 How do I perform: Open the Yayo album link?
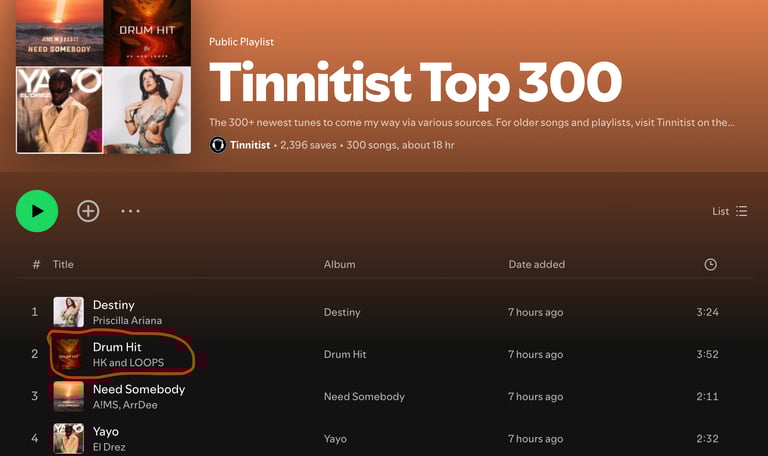coord(335,439)
